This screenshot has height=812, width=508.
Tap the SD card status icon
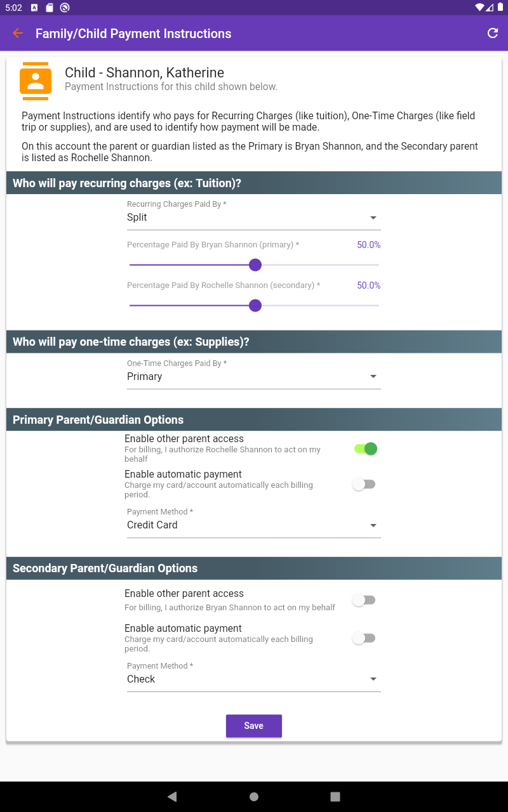pyautogui.click(x=50, y=8)
